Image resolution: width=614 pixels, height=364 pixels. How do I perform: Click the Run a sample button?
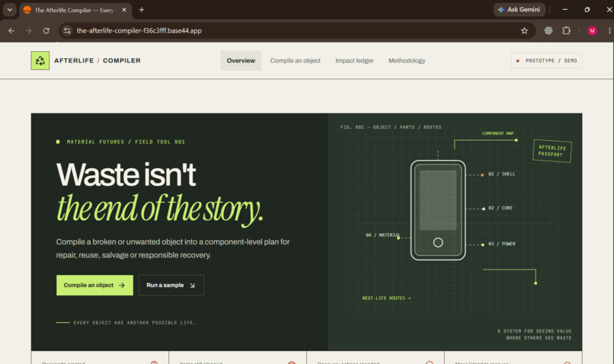[x=171, y=285]
